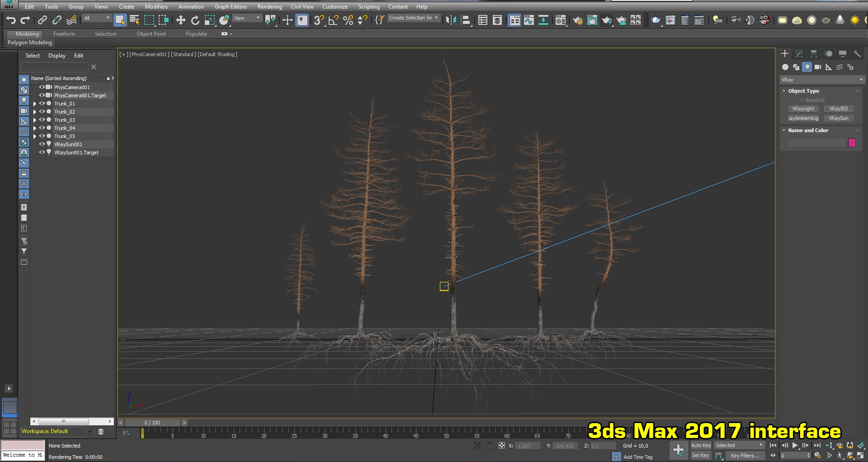
Task: Expand the Trunk_02 tree node
Action: 35,112
